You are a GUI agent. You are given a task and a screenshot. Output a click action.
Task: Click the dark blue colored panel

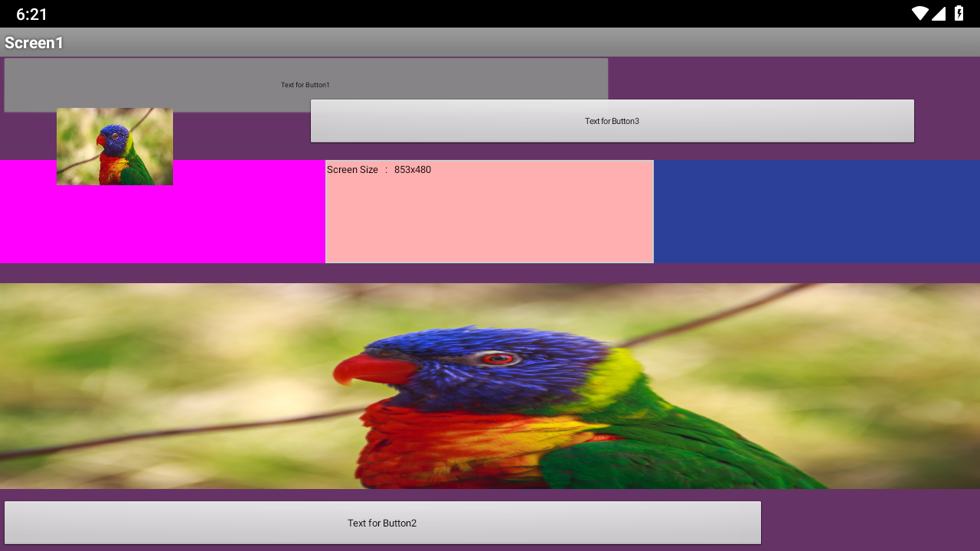coord(816,211)
